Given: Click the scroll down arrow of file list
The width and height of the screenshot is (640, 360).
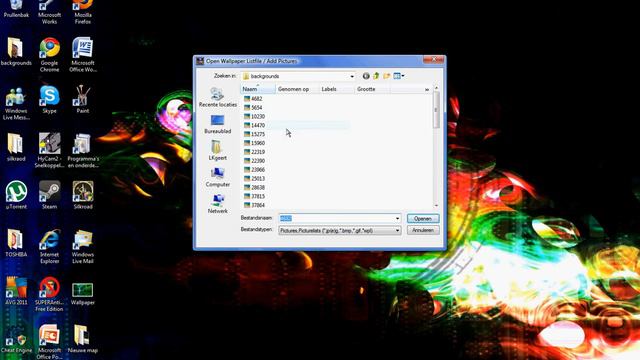Looking at the screenshot, I should pos(436,205).
